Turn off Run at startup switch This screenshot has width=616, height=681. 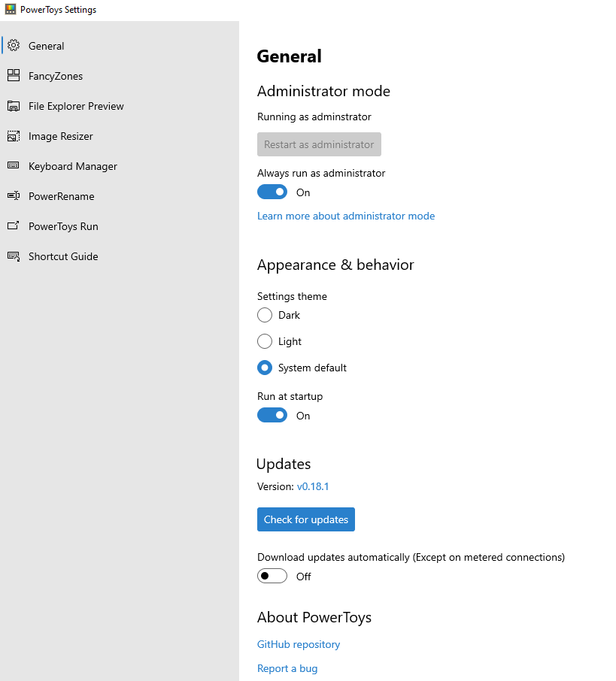tap(272, 415)
